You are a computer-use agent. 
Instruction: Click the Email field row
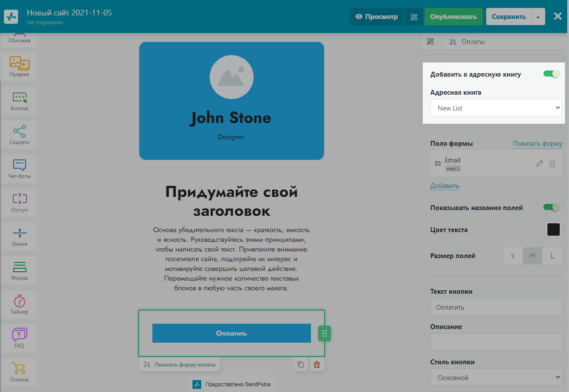click(x=496, y=164)
